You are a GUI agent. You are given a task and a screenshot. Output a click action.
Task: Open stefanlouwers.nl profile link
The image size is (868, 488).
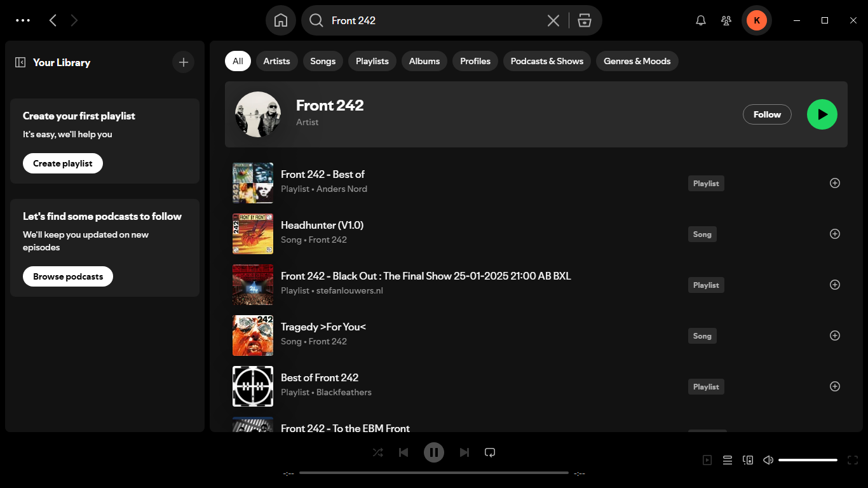click(x=349, y=290)
